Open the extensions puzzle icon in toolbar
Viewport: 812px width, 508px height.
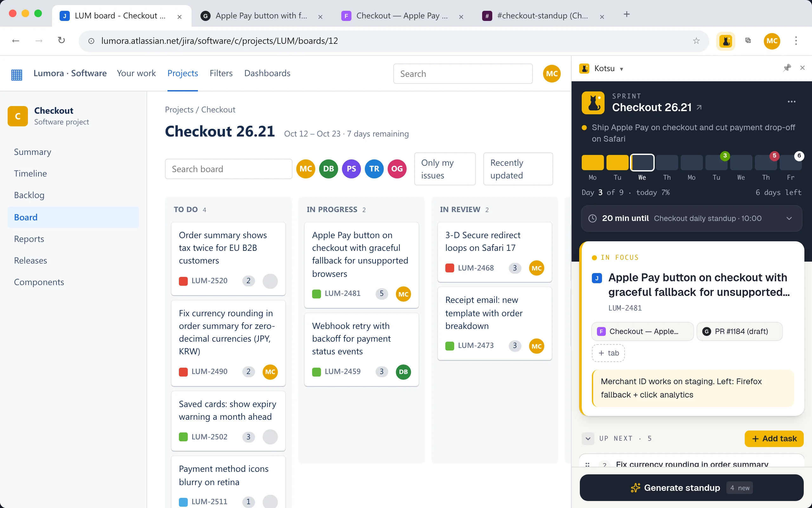point(748,41)
